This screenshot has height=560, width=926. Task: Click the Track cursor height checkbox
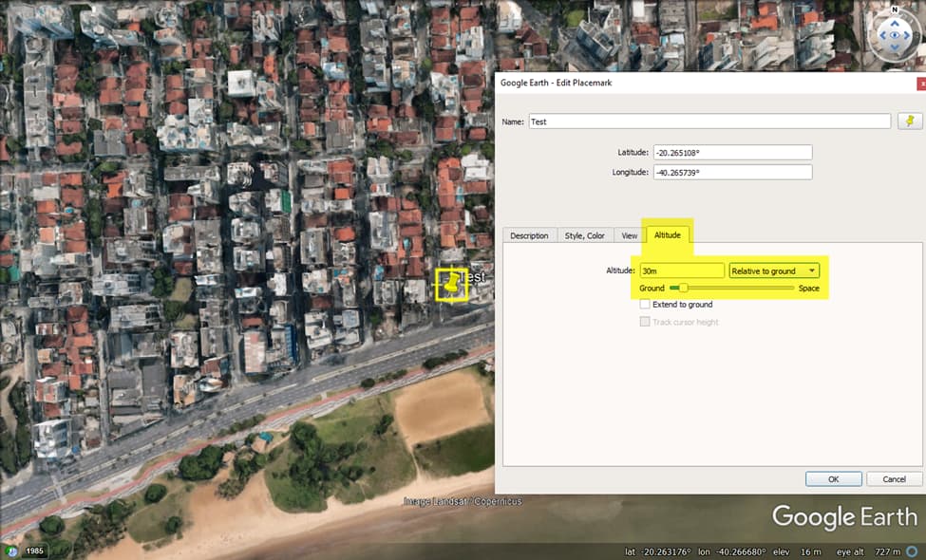point(645,322)
